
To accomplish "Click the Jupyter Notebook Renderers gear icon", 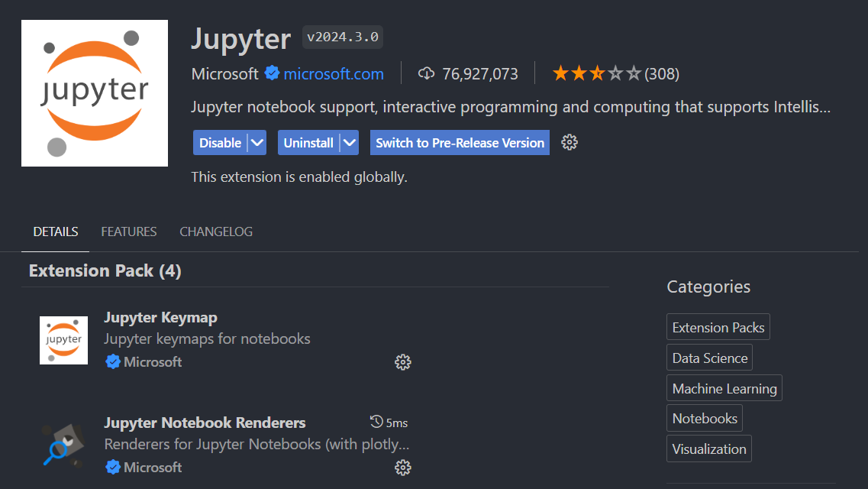I will (403, 468).
